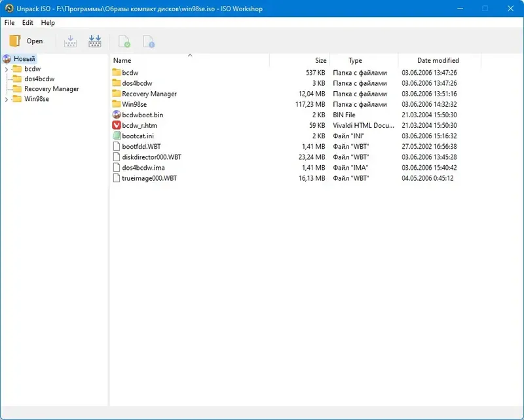Click the bootfdd.WBT file icon
Viewport: 524px width, 420px height.
coord(117,147)
